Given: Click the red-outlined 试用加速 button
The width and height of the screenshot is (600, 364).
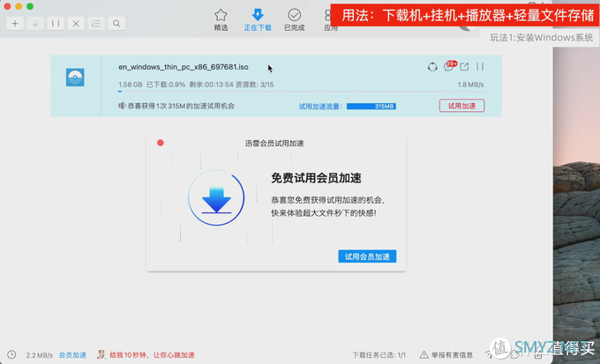Looking at the screenshot, I should click(461, 106).
